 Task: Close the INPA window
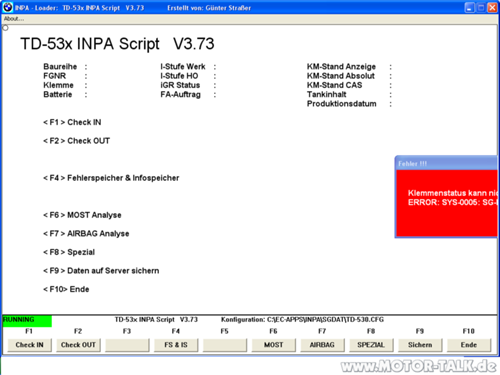point(492,7)
